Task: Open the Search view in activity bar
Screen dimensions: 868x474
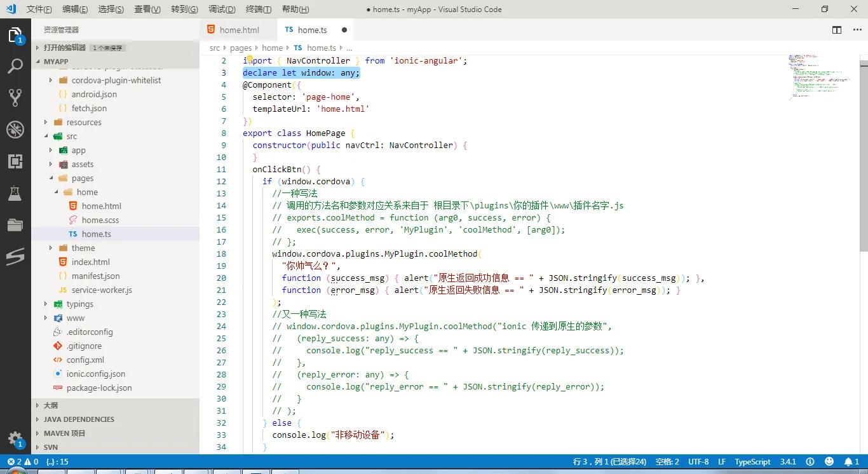Action: coord(15,66)
